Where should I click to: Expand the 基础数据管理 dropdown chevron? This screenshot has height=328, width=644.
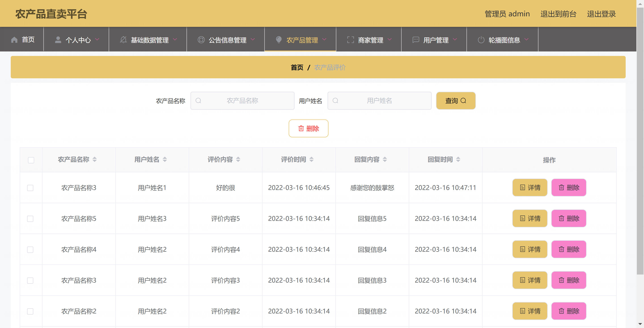[175, 39]
